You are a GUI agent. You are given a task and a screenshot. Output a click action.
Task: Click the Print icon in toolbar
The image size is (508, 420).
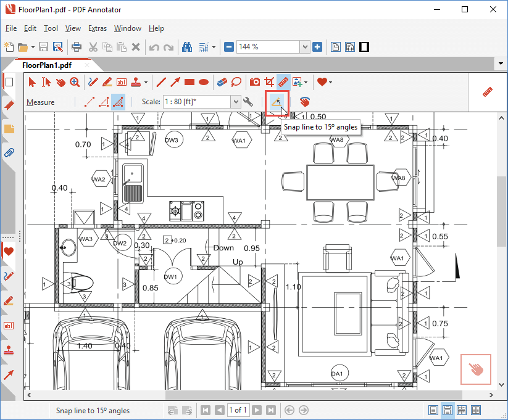pyautogui.click(x=77, y=47)
